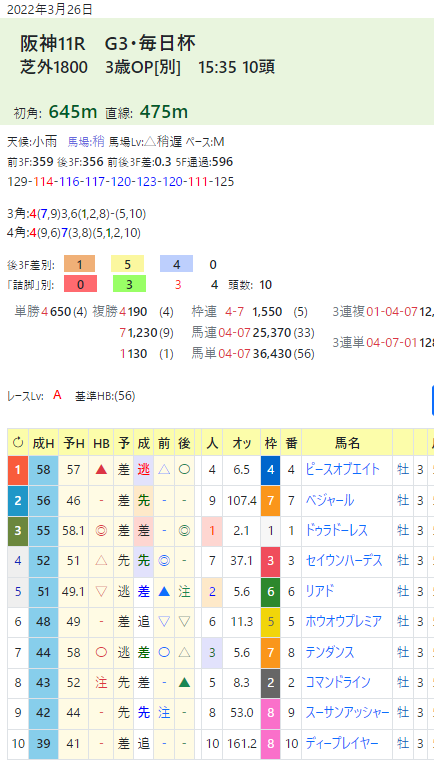Click 予H value 58.1

[x=73, y=530]
